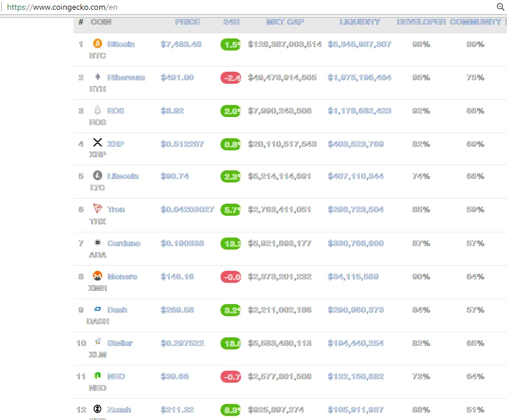Screen dimensions: 507x420
Task: Click the browser zoom magnifier icon
Action: [x=500, y=7]
